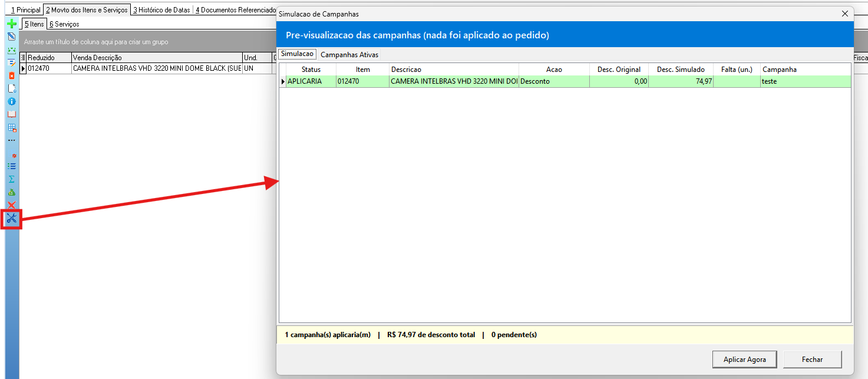The width and height of the screenshot is (868, 379).
Task: Click the green money bag icon
Action: (x=11, y=192)
